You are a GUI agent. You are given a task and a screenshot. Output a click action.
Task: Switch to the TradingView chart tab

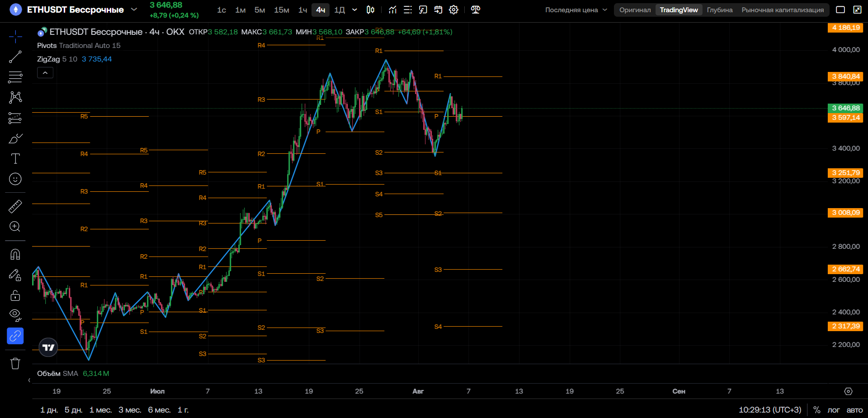coord(679,10)
